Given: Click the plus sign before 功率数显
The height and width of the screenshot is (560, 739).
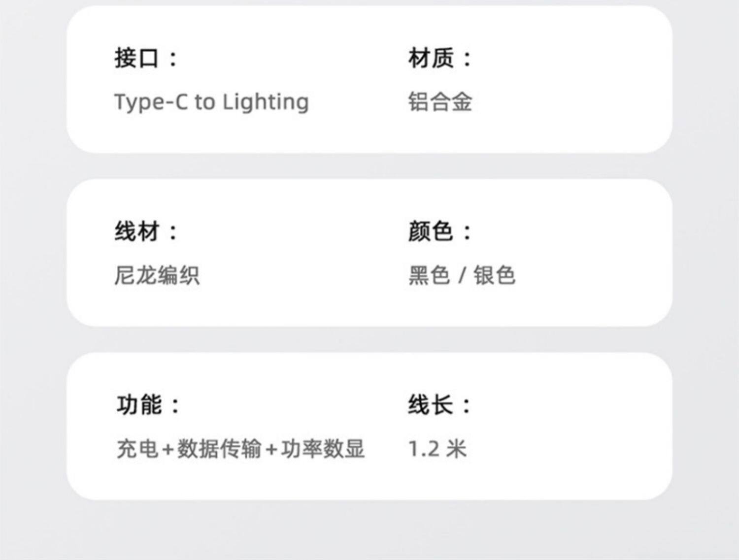Looking at the screenshot, I should click(271, 449).
